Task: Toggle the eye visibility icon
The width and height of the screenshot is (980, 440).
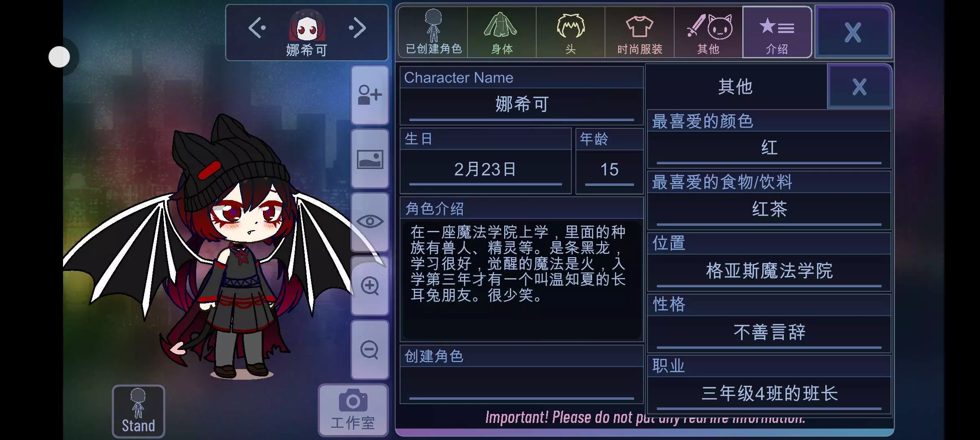Action: click(370, 222)
